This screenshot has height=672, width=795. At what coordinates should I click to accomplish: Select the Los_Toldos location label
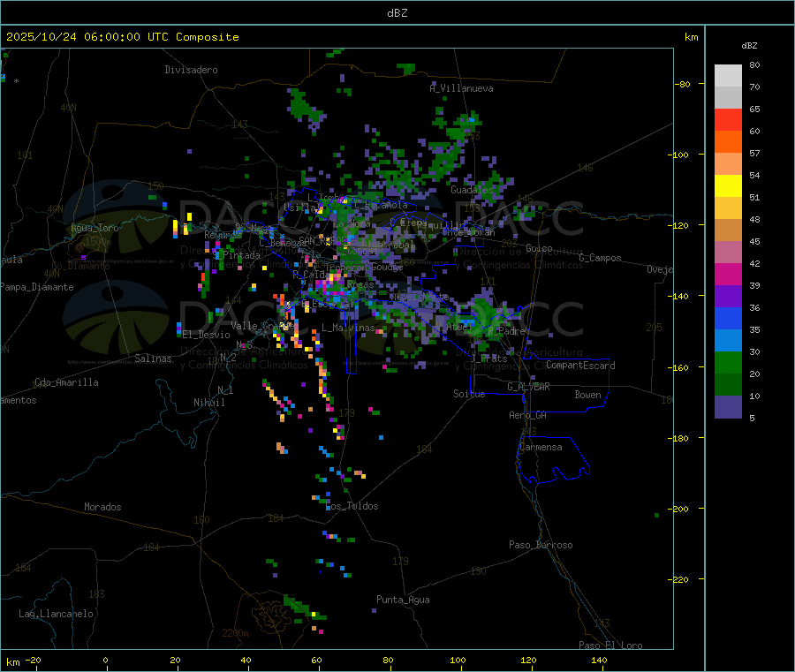point(352,506)
